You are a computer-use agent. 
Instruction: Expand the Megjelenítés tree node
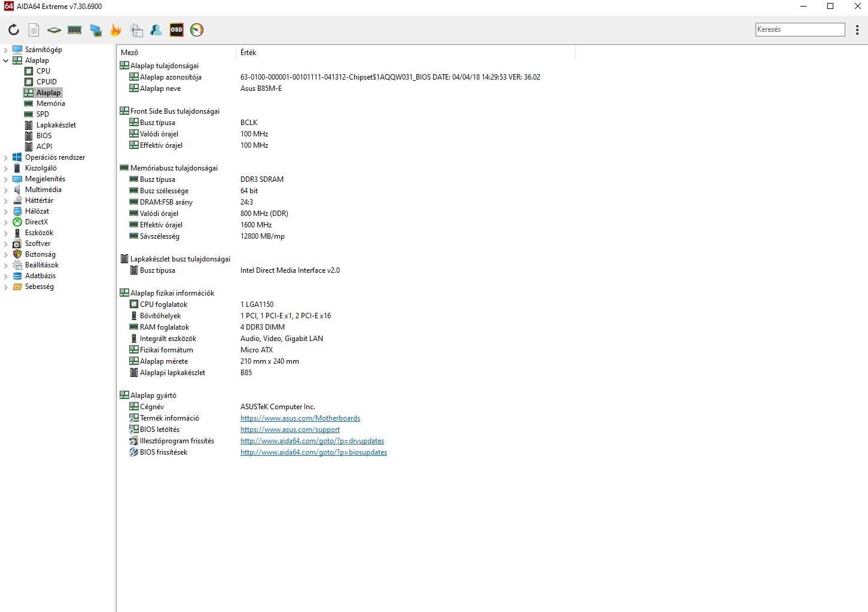(6, 179)
